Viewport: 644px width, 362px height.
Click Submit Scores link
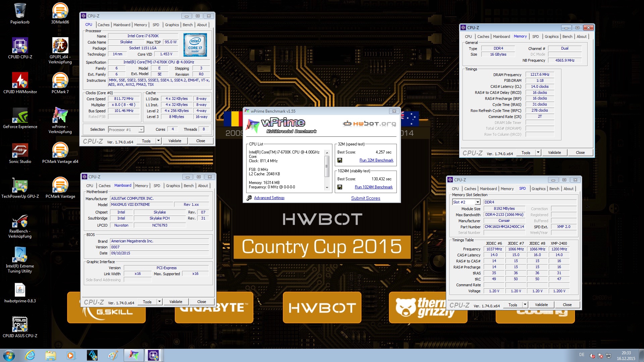(366, 198)
